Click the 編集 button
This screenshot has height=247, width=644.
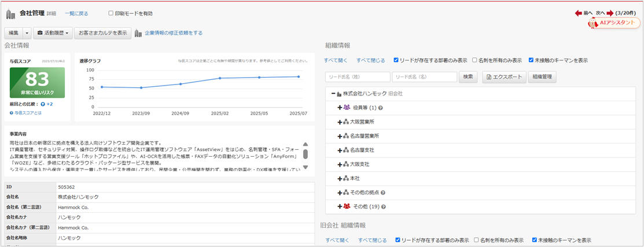point(13,33)
